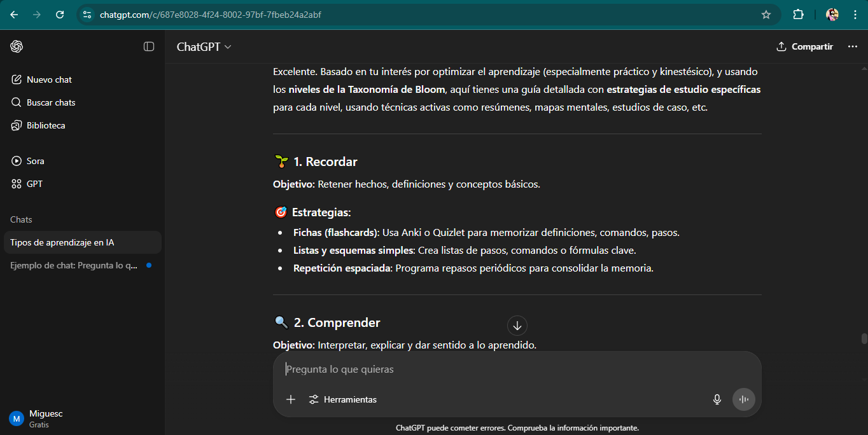This screenshot has width=868, height=435.
Task: Click the '2. Comprender' heading
Action: (337, 322)
